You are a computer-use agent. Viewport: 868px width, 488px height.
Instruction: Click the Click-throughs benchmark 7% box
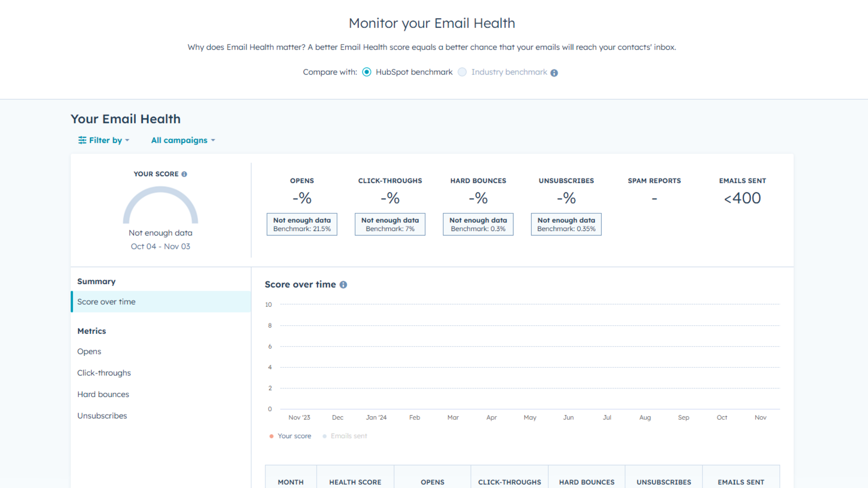pos(390,224)
